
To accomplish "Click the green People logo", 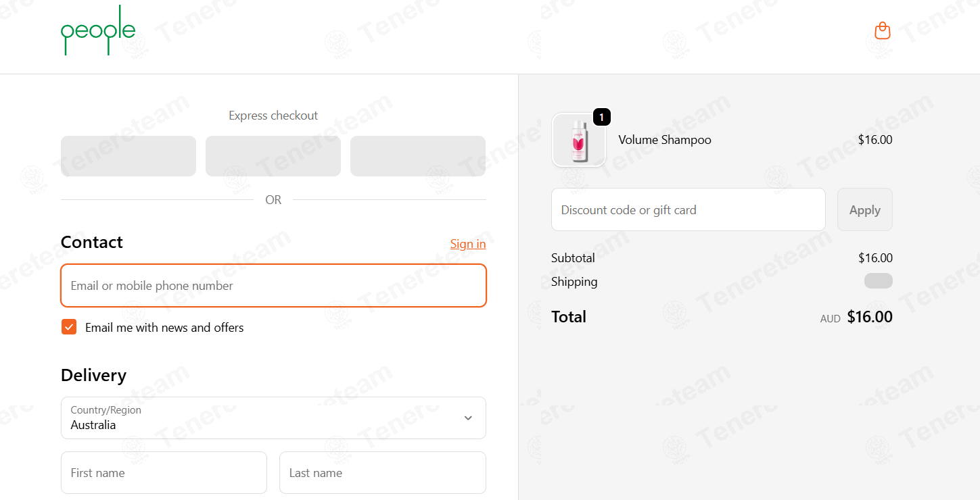I will 98,30.
